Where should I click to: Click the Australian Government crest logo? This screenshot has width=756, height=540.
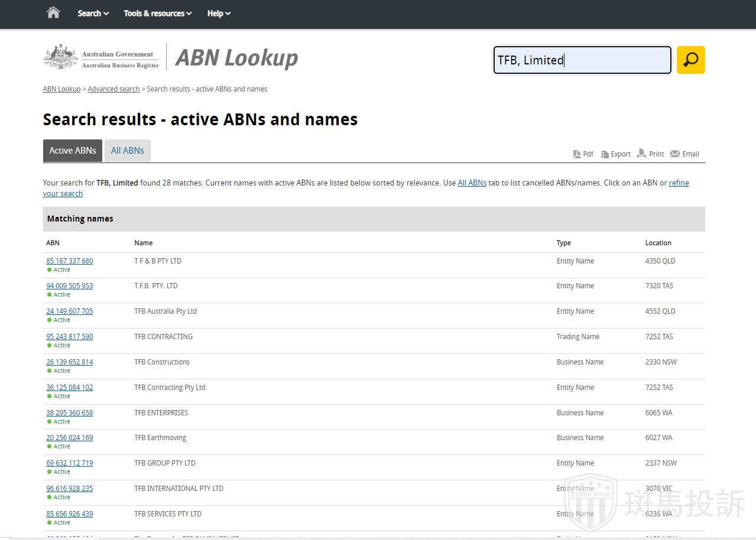coord(61,57)
